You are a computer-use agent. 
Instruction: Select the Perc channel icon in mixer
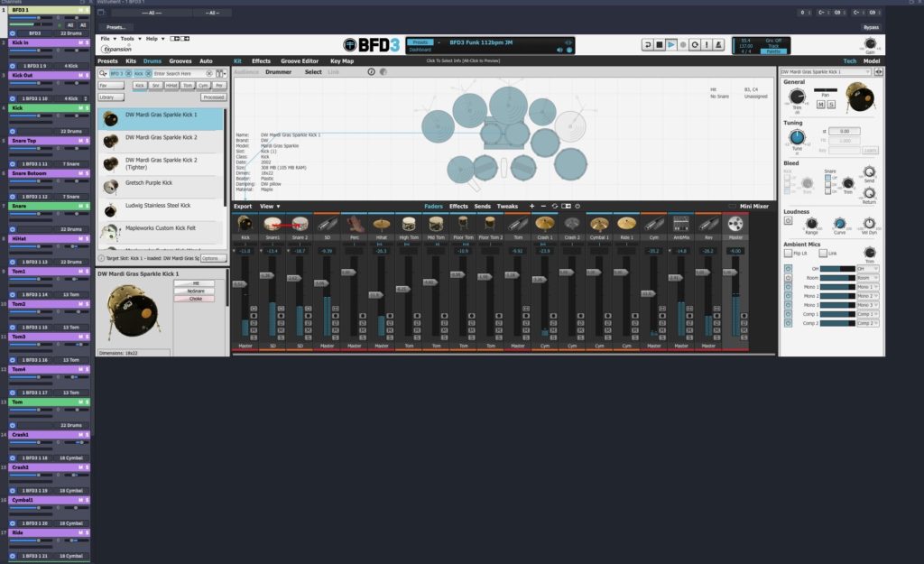354,224
